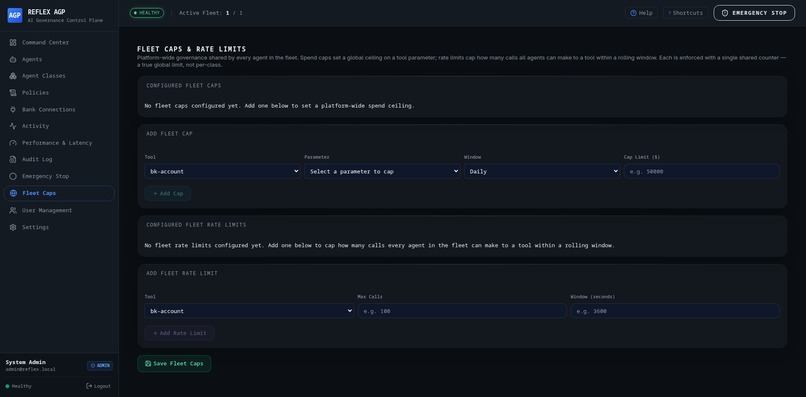806x397 pixels.
Task: Log out via Logout link
Action: pos(98,386)
